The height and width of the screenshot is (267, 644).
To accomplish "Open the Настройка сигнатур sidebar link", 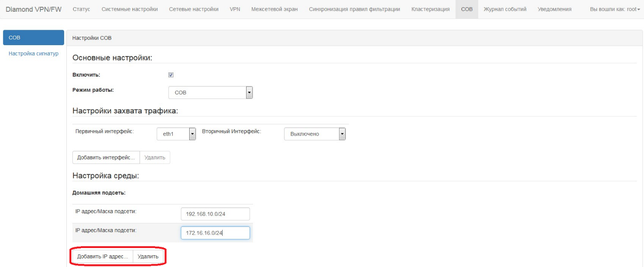I will point(33,54).
